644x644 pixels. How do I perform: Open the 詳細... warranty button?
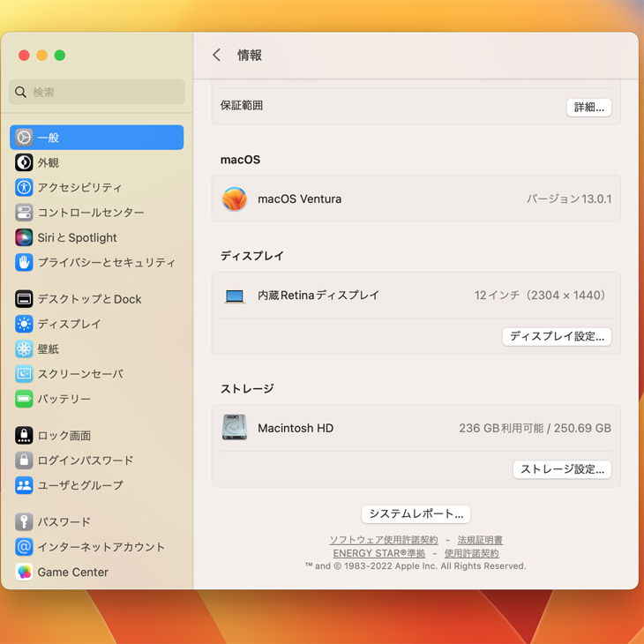(589, 108)
